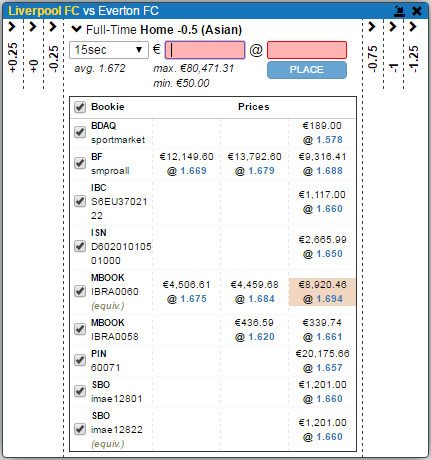Viewport: 431px width, 460px height.
Task: Click the Prices column header
Action: point(254,107)
